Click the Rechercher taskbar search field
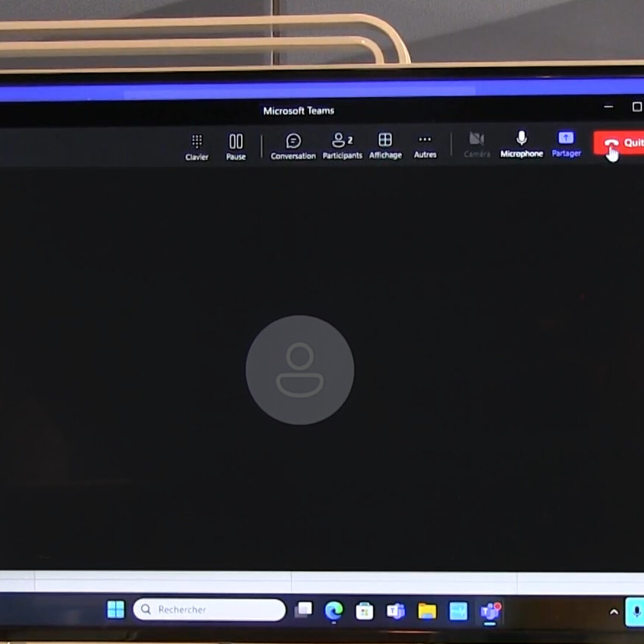This screenshot has height=644, width=644. point(209,609)
